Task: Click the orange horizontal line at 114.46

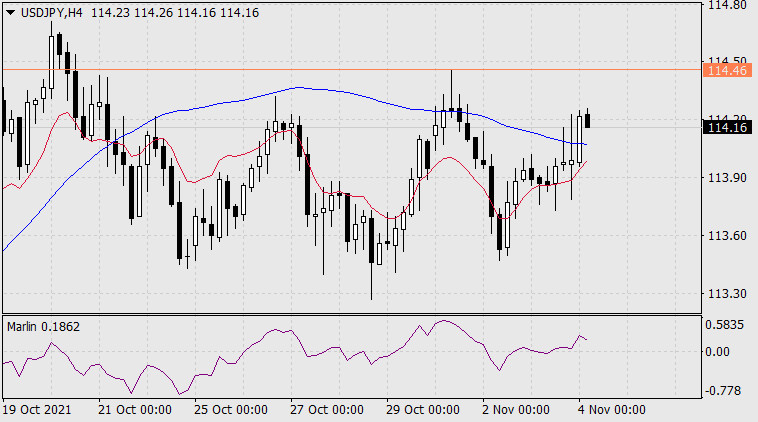Action: 351,70
